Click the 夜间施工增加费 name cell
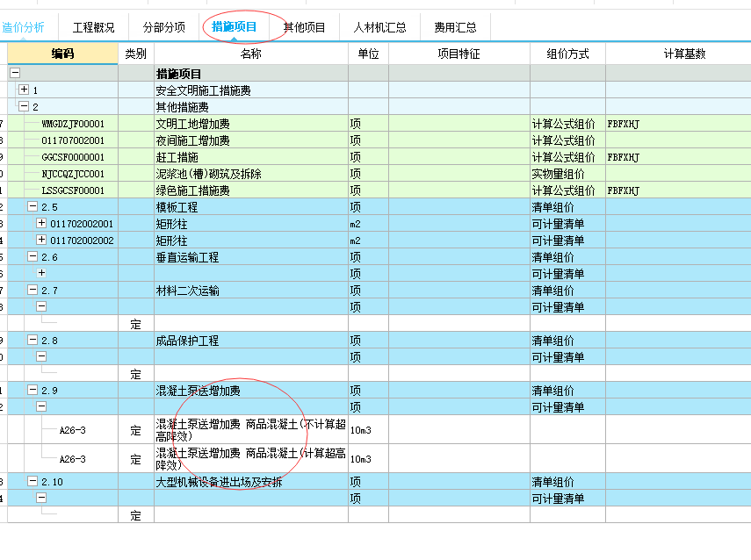Screen dimensions: 751x560 pos(251,140)
